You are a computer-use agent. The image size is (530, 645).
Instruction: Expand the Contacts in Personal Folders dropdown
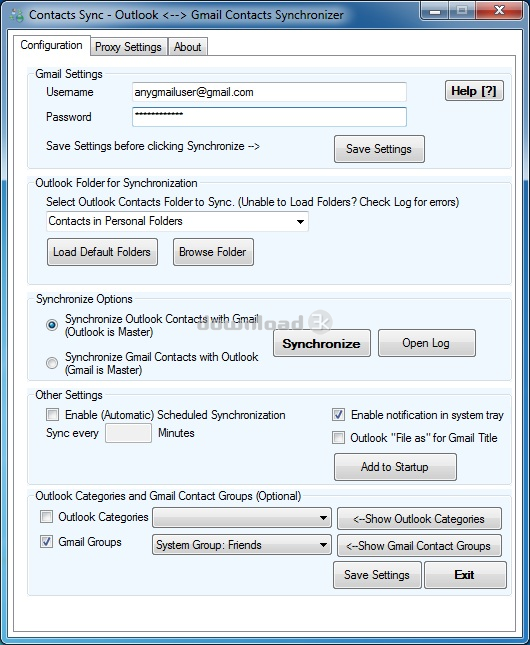(177, 221)
